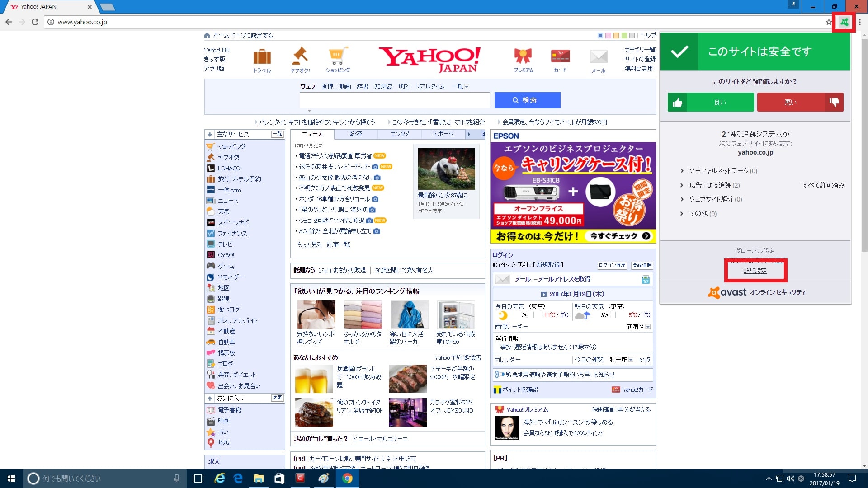Open the 一覧 button beside 主なサービス
Screen dimensions: 868x488
pos(277,134)
